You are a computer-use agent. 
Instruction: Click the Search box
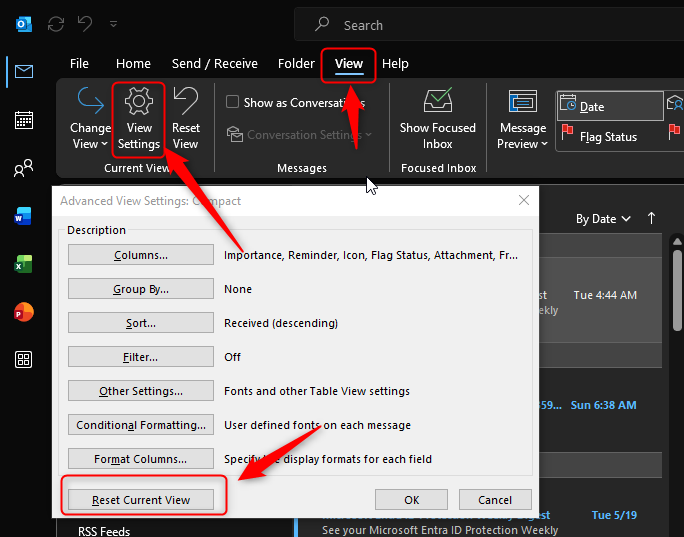click(x=489, y=25)
